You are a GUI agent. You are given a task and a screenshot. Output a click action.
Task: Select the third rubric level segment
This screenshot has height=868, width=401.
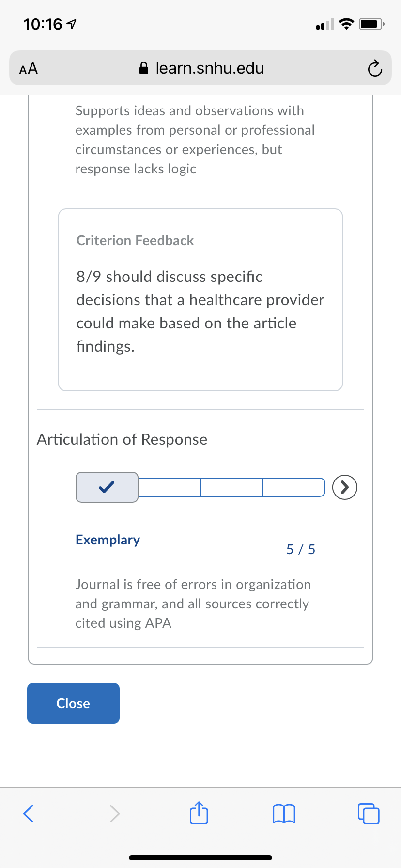(232, 487)
